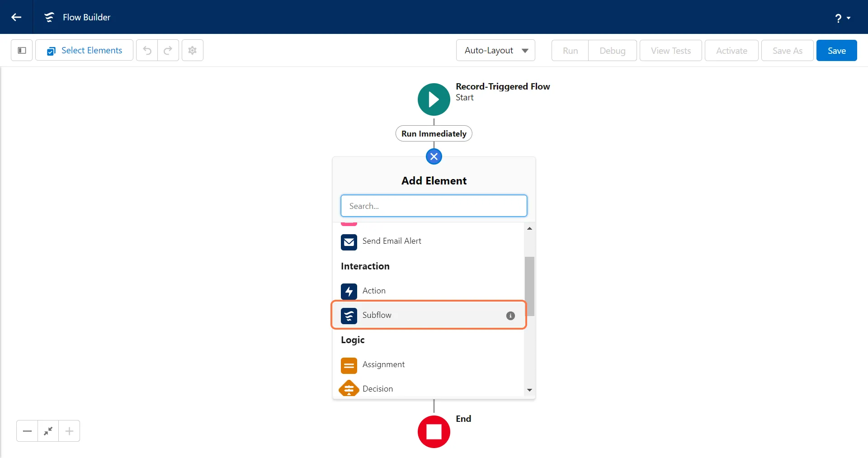Zoom out canvas with minus button
Viewport: 868px width, 458px height.
(x=27, y=431)
